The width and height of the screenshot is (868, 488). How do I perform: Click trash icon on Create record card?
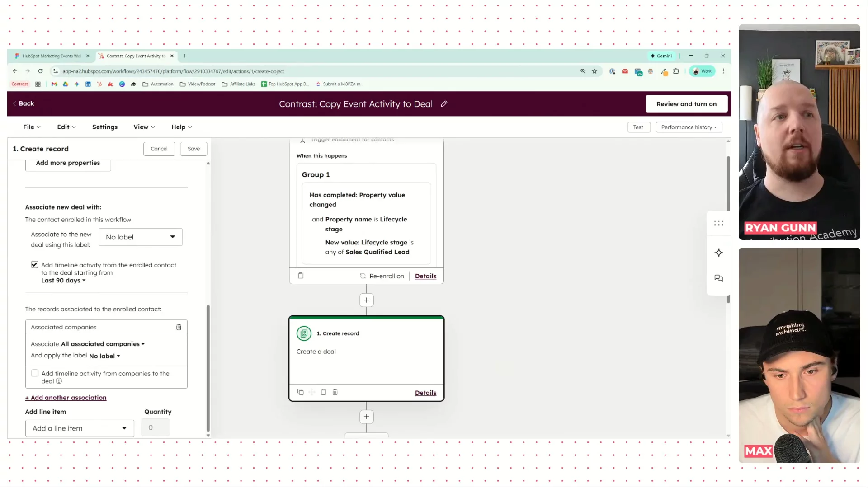(335, 392)
